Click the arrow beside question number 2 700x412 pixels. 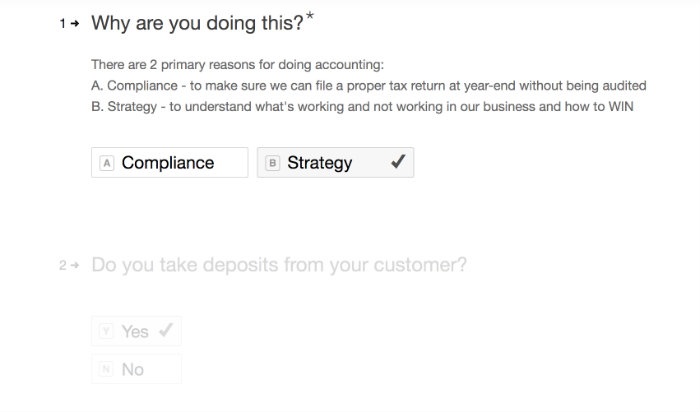click(x=75, y=266)
